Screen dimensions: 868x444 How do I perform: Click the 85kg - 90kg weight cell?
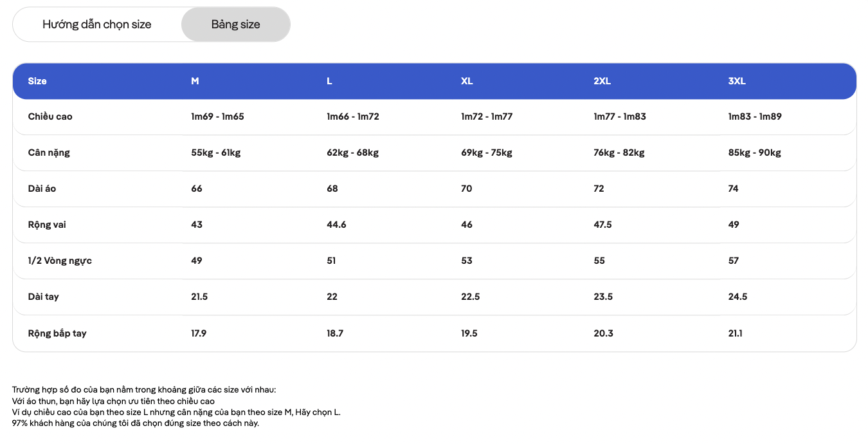755,153
